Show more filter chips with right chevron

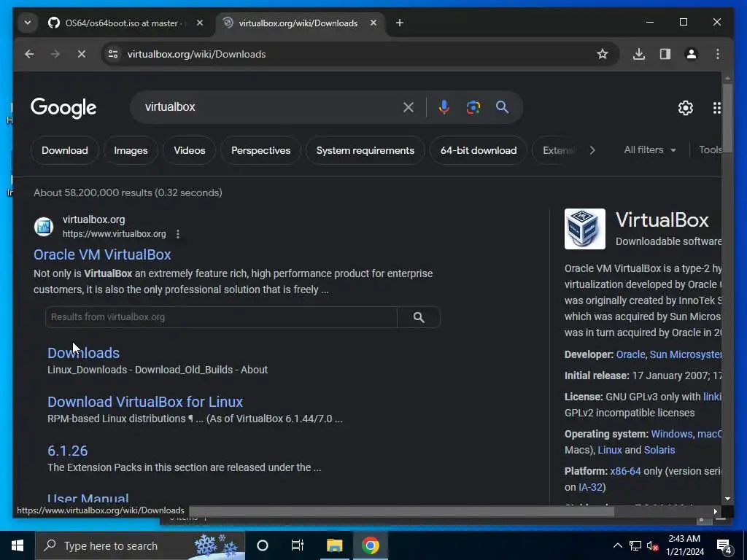point(592,150)
